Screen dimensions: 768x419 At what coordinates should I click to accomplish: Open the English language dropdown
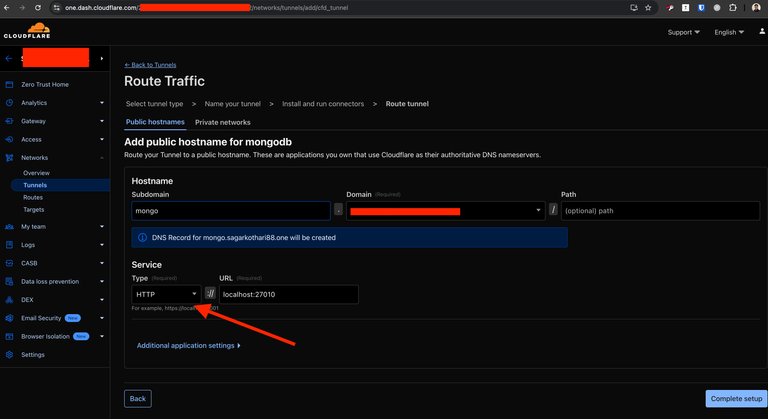(729, 32)
